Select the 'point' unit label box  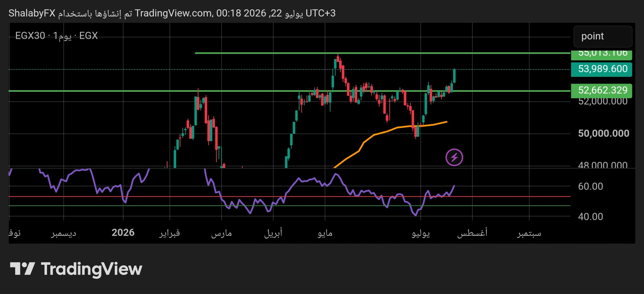pyautogui.click(x=603, y=36)
